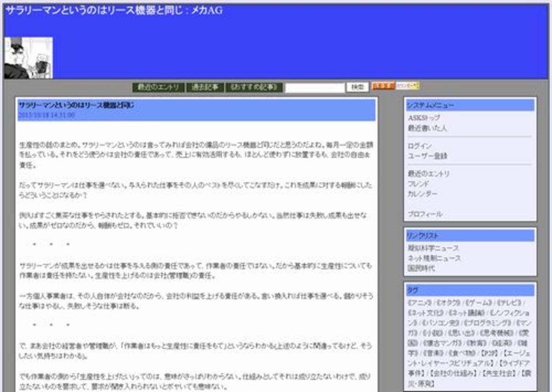Open the ユーザー登録 link
This screenshot has width=552, height=392.
(427, 156)
